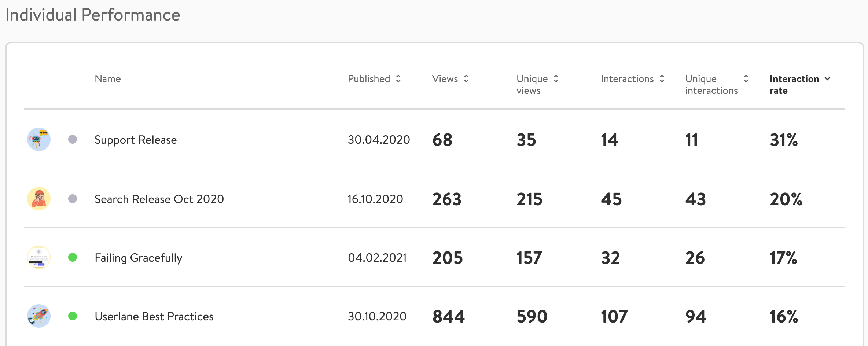
Task: Toggle sort arrows on Unique views
Action: [556, 78]
